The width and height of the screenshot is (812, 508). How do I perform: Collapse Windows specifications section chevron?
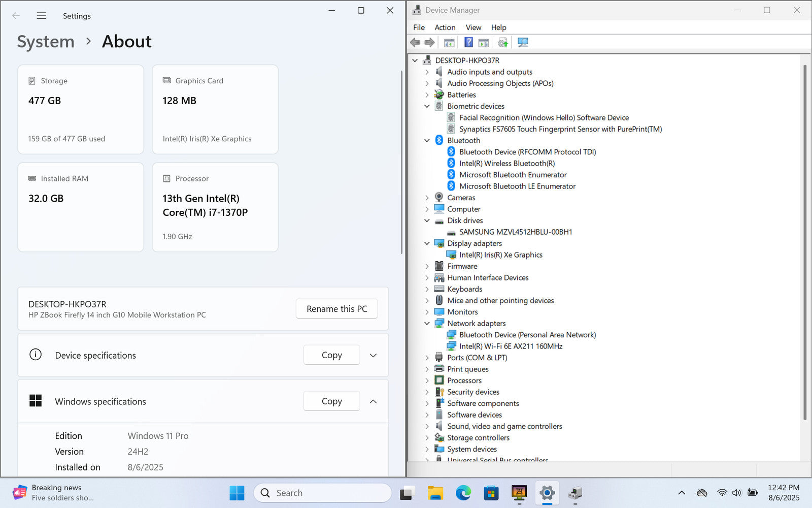point(373,401)
